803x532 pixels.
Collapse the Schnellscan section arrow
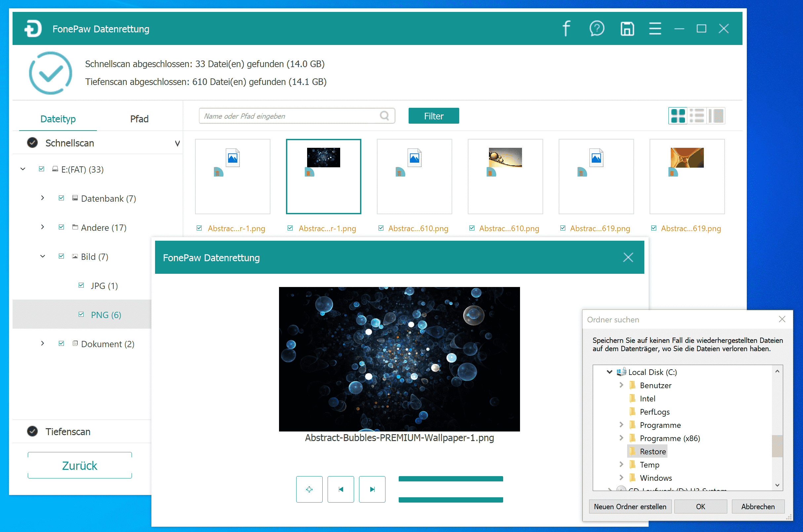(177, 143)
